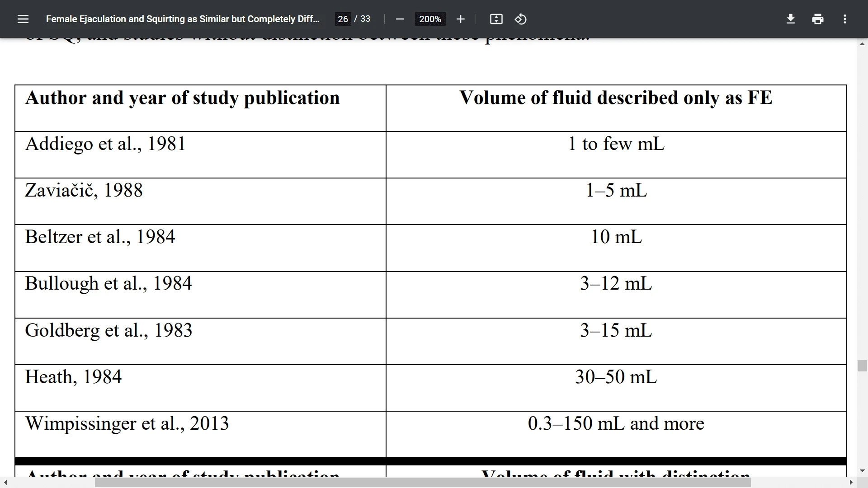Rotate the document counterclockwise
The height and width of the screenshot is (488, 868).
coord(520,19)
